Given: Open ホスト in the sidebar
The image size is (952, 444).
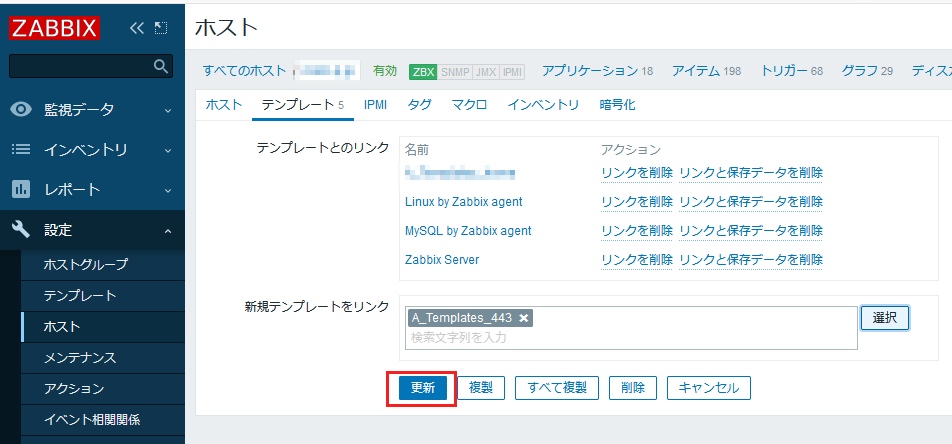Looking at the screenshot, I should click(62, 327).
